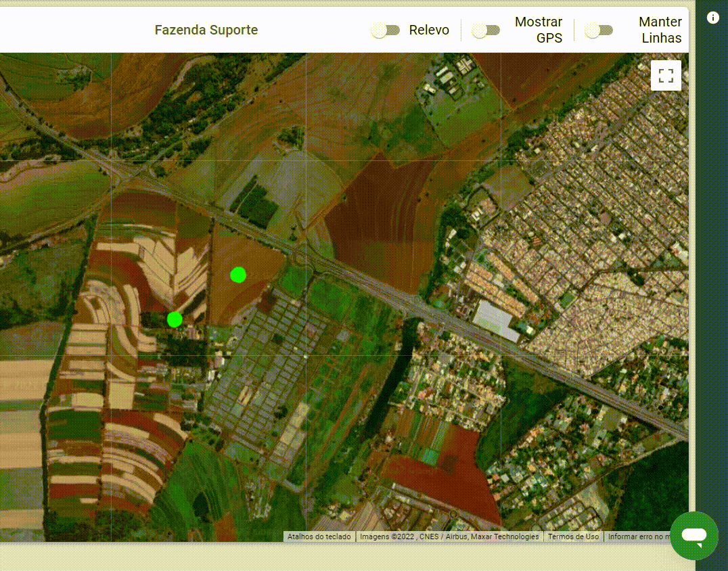Click Informar erro no mapa link
This screenshot has width=728, height=571.
click(639, 536)
